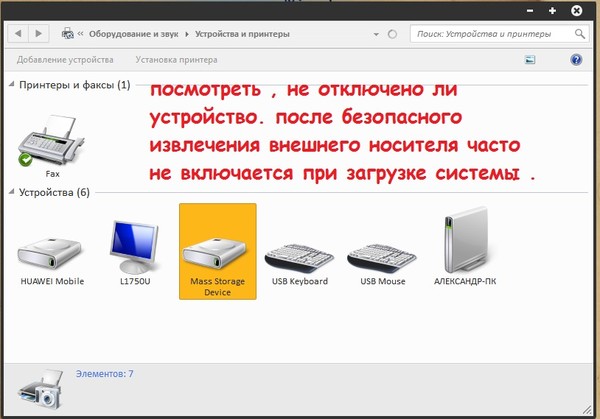Expand the arrow after Оборудование и звук
Image resolution: width=600 pixels, height=419 pixels.
pos(187,34)
